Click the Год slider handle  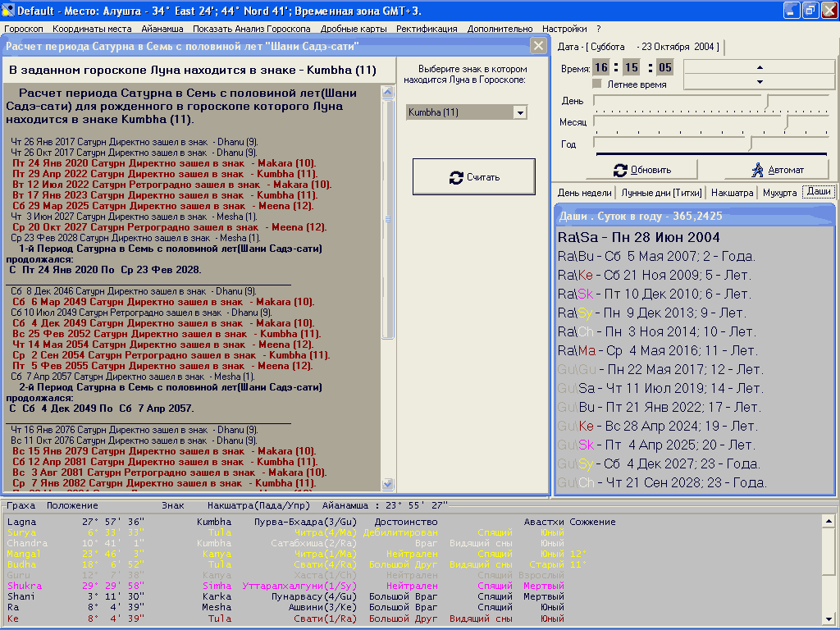coord(750,144)
